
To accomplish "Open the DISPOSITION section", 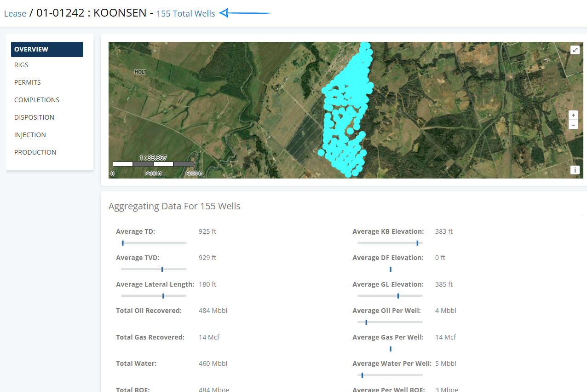I will [34, 117].
